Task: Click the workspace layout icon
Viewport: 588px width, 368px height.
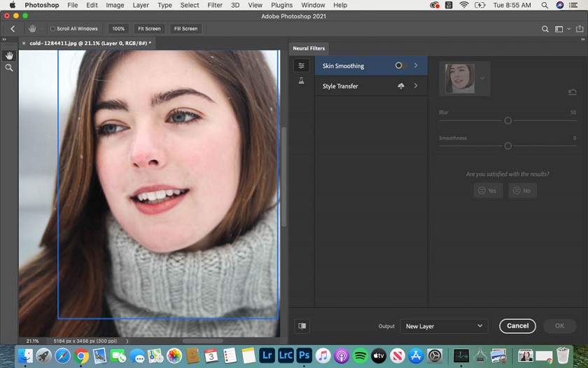Action: coord(559,29)
